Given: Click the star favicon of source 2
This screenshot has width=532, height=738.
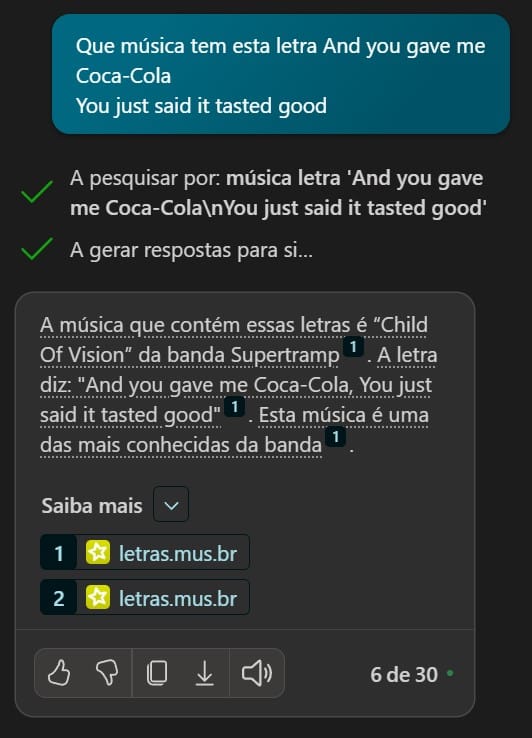Looking at the screenshot, I should pyautogui.click(x=98, y=597).
